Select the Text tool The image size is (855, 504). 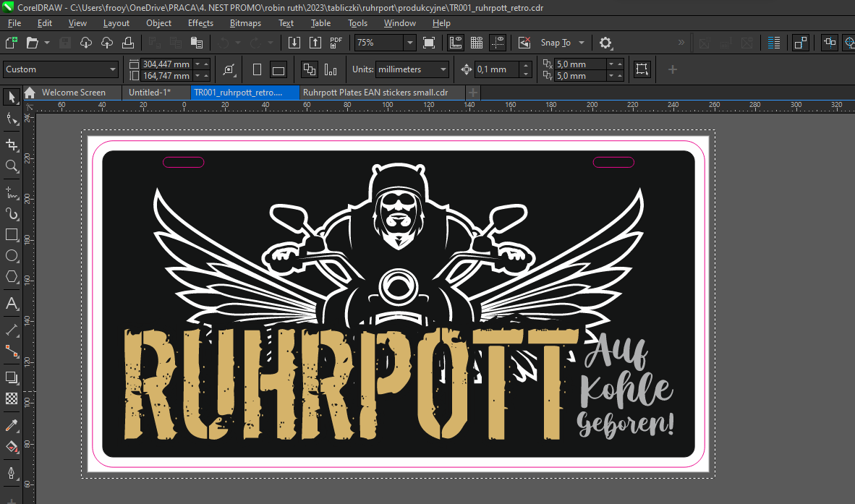[12, 303]
